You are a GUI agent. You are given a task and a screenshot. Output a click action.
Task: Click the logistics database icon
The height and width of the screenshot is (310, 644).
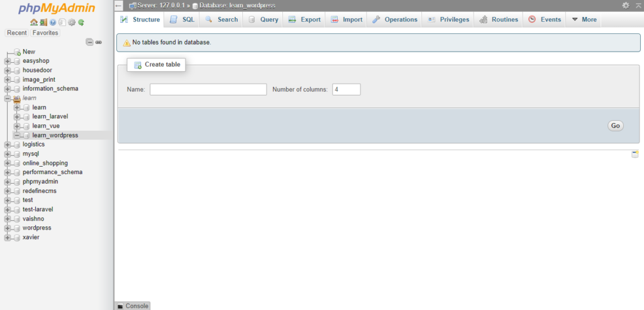click(17, 145)
